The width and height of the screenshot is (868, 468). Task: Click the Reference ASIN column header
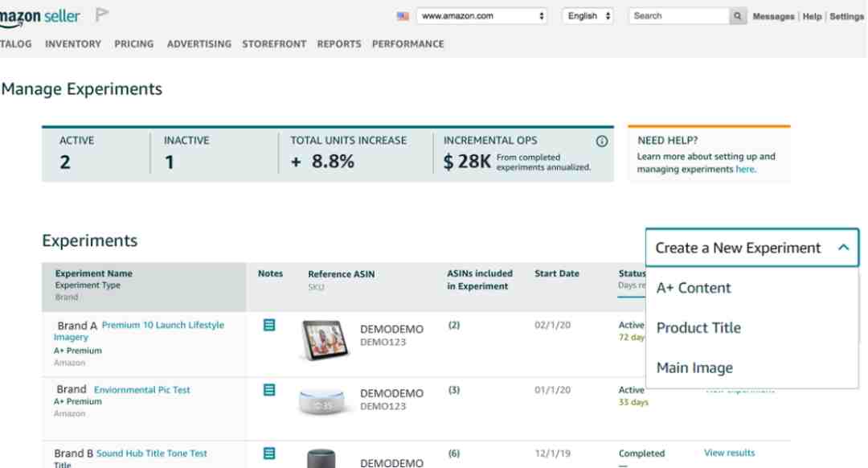point(341,274)
